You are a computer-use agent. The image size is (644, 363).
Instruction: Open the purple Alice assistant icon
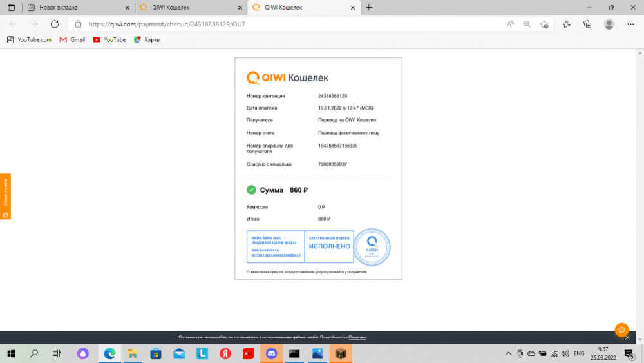click(x=83, y=353)
